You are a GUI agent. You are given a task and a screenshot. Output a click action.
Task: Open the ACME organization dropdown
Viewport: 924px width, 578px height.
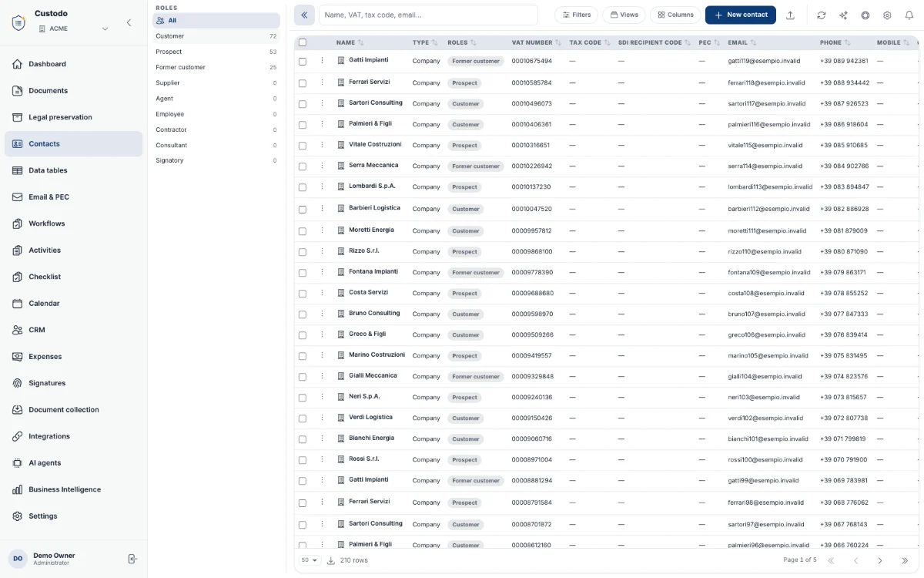(x=73, y=29)
